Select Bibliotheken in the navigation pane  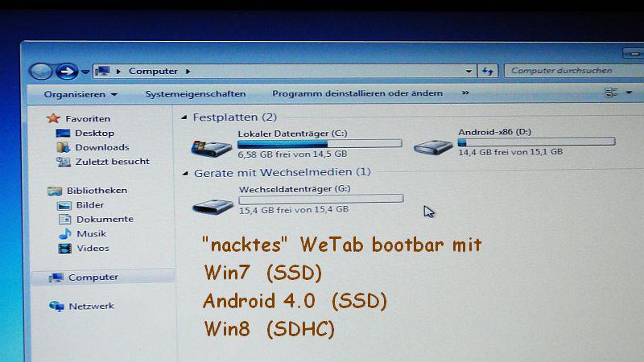[97, 191]
